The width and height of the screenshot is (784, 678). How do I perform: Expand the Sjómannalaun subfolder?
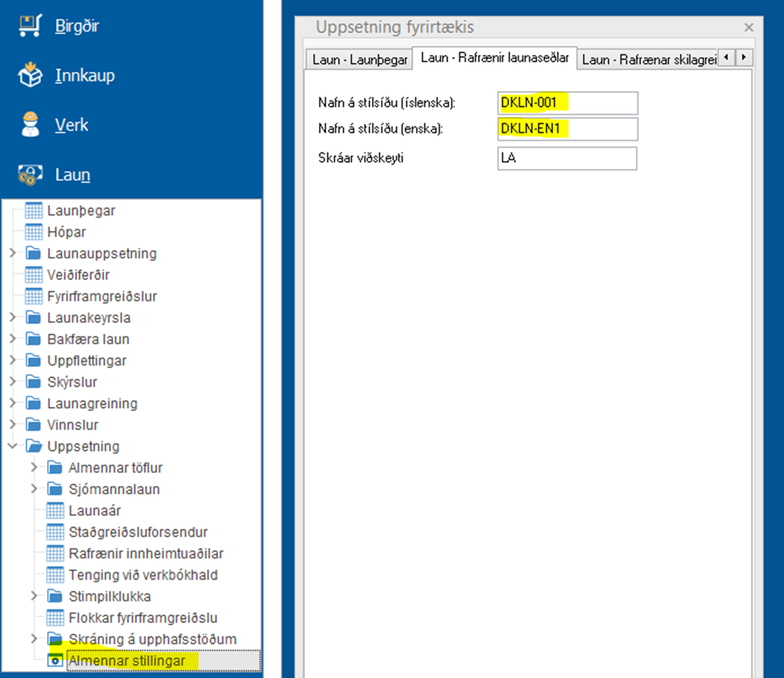click(x=34, y=489)
